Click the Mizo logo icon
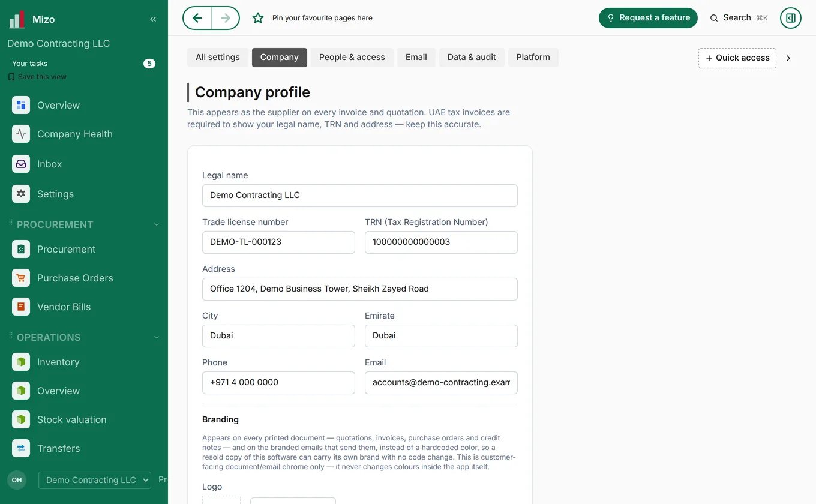The image size is (816, 504). coord(17,19)
